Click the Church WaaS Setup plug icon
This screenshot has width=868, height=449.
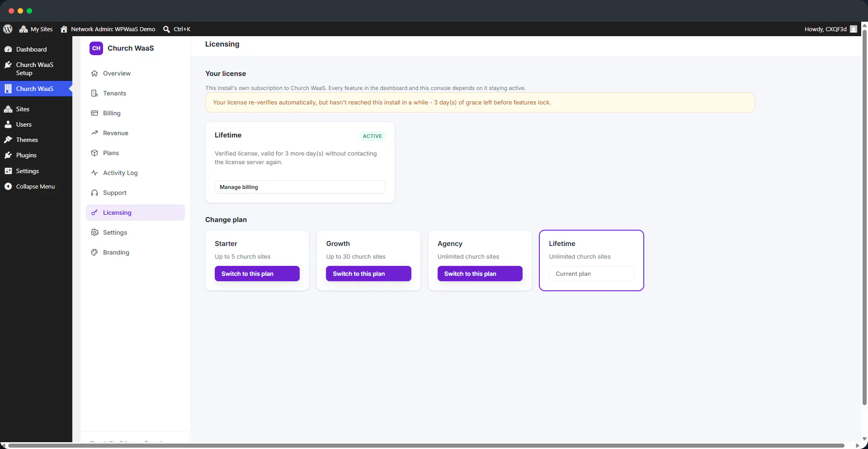[x=8, y=65]
